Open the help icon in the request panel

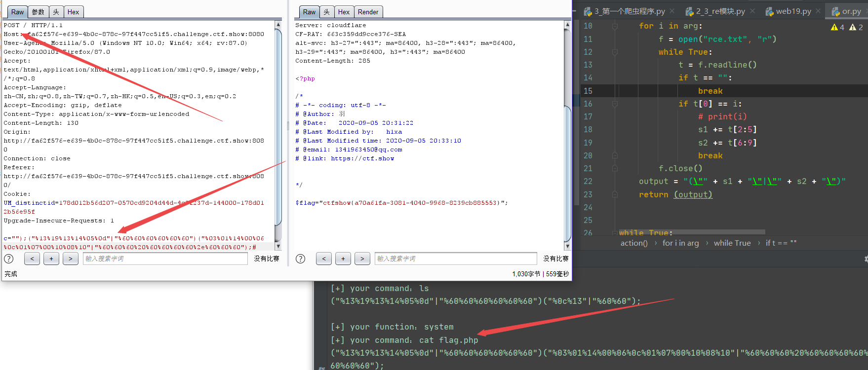pyautogui.click(x=9, y=259)
